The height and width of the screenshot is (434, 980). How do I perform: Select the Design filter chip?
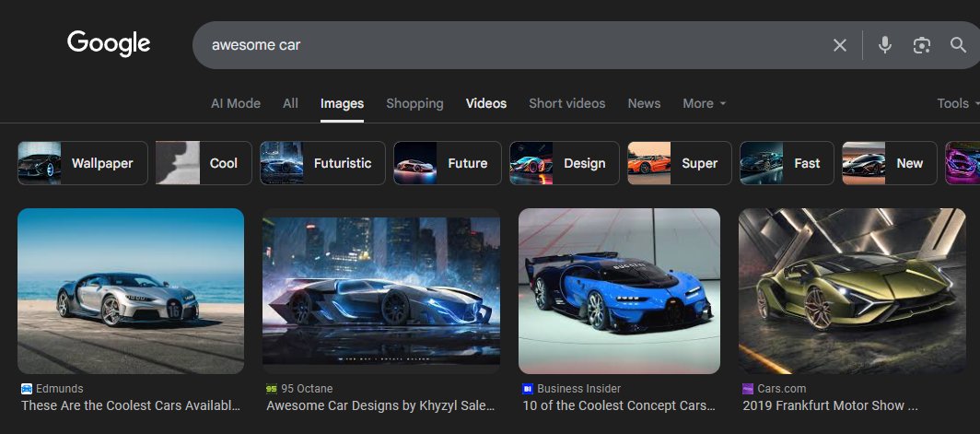(x=564, y=163)
